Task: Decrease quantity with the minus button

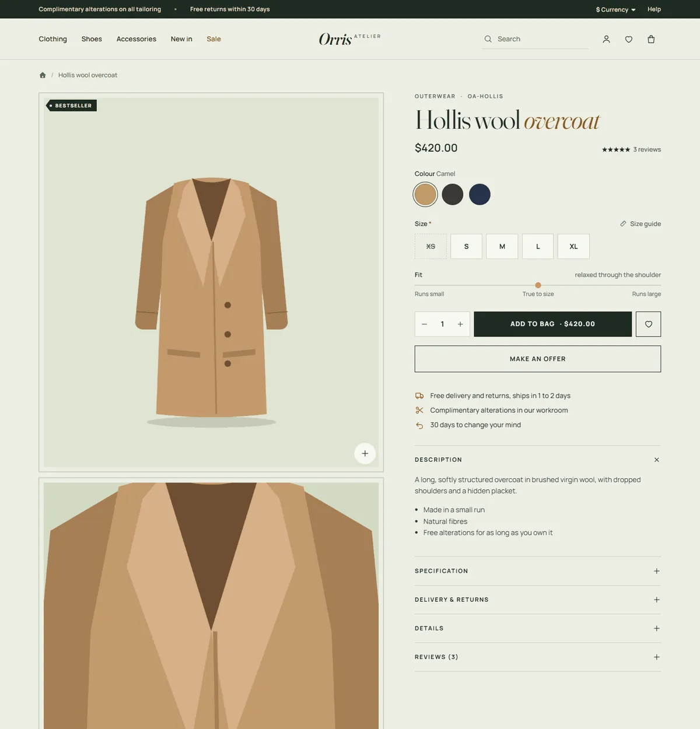Action: click(424, 324)
